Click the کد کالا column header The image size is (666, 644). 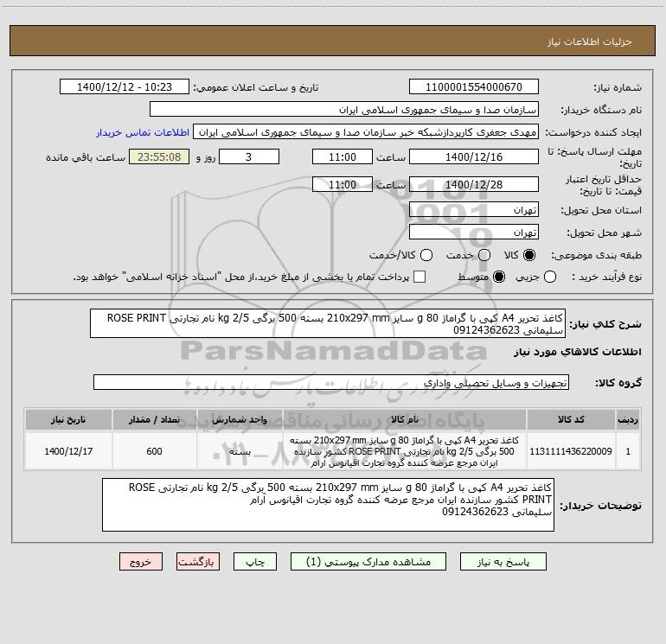coord(571,420)
